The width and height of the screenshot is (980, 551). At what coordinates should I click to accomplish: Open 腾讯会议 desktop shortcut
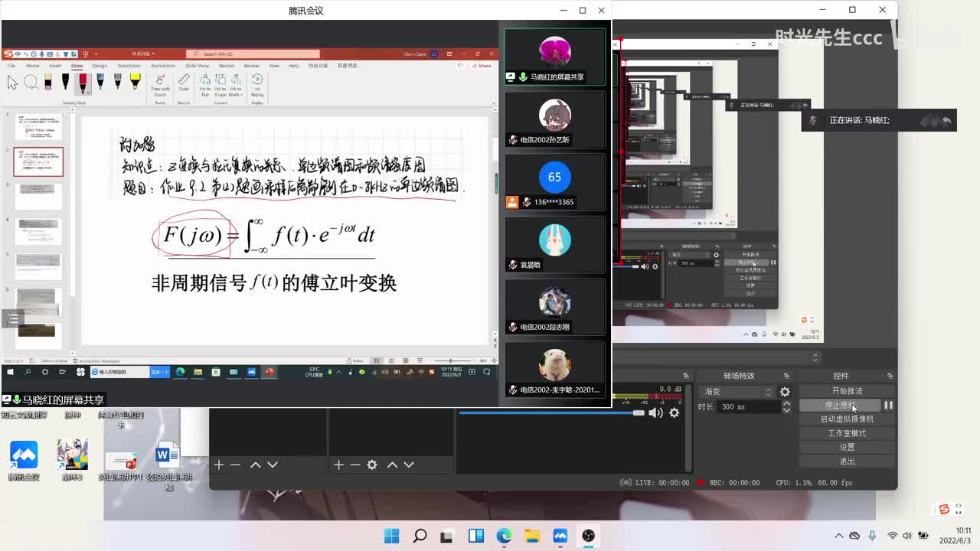[24, 461]
